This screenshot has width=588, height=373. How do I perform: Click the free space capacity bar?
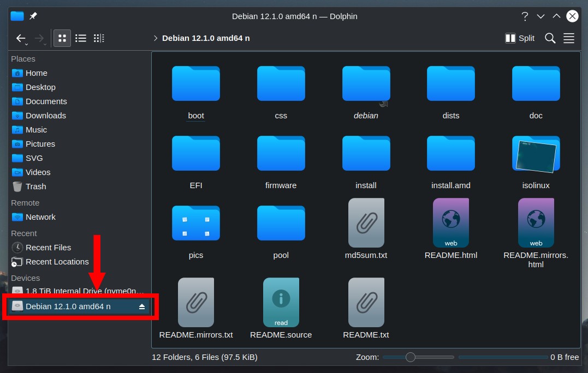(x=503, y=357)
